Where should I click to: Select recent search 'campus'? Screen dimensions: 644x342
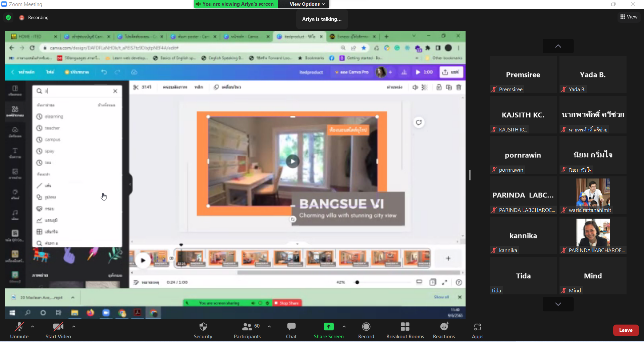tap(53, 139)
